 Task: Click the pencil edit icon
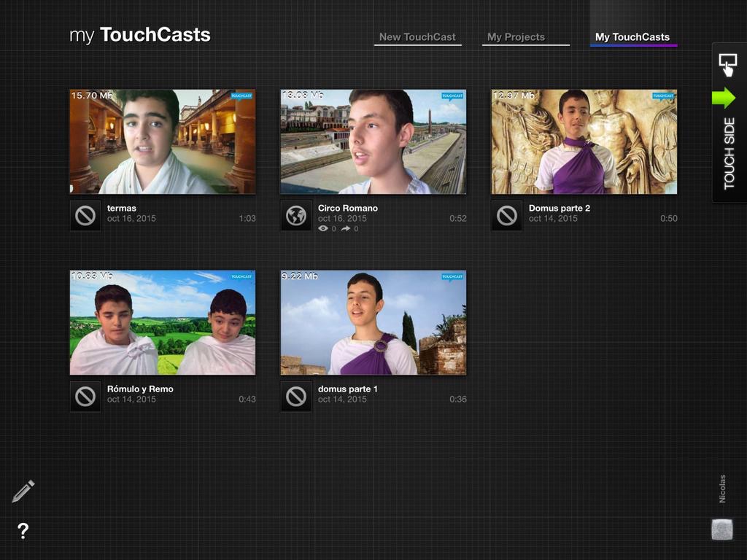(x=23, y=491)
